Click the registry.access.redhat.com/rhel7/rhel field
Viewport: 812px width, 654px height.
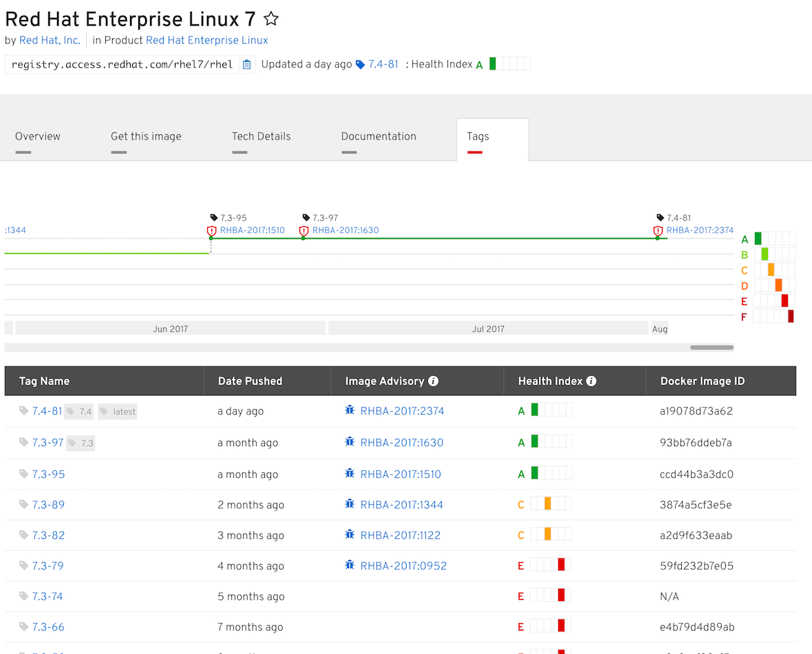pyautogui.click(x=122, y=65)
